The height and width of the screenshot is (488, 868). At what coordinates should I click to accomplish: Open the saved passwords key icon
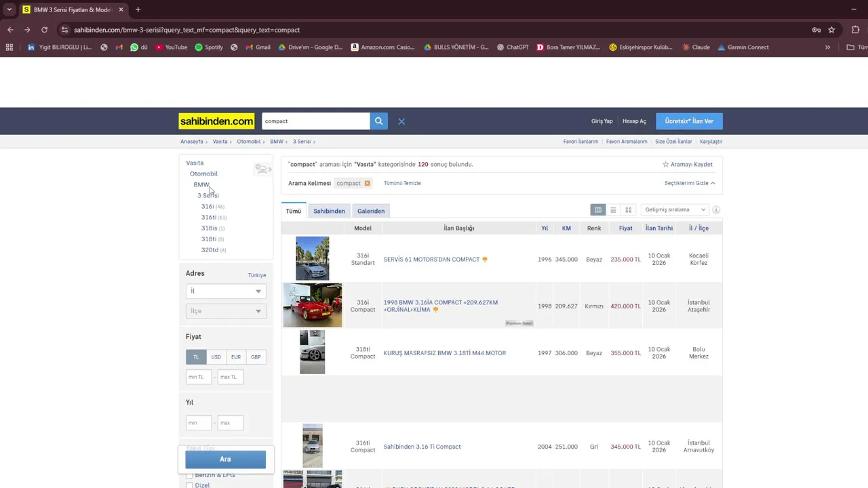[816, 30]
